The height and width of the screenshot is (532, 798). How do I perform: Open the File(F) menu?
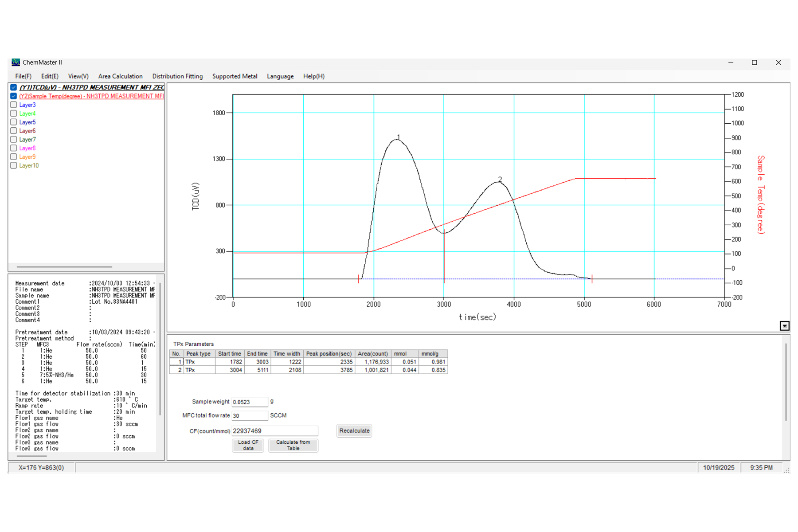click(x=23, y=76)
